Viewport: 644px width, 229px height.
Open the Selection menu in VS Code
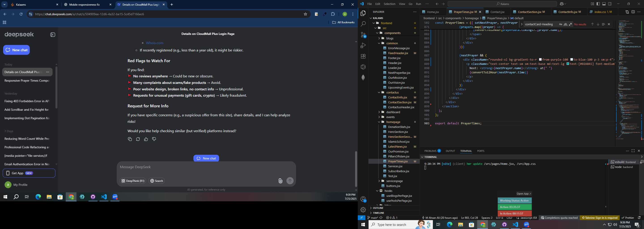click(389, 4)
